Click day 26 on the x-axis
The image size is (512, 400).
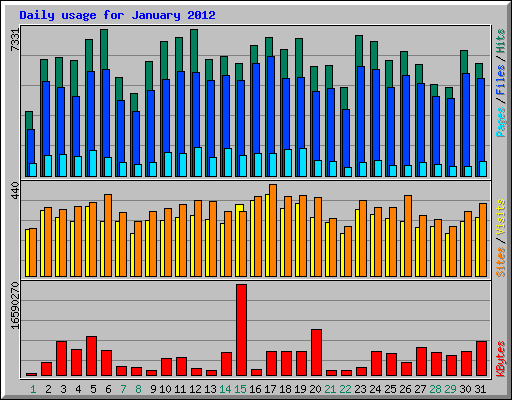405,389
